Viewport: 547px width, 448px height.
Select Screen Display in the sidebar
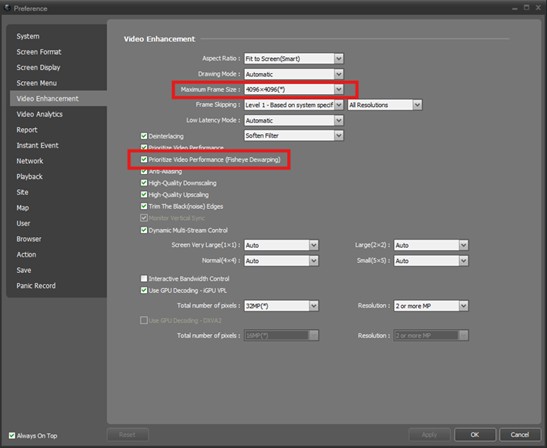38,67
